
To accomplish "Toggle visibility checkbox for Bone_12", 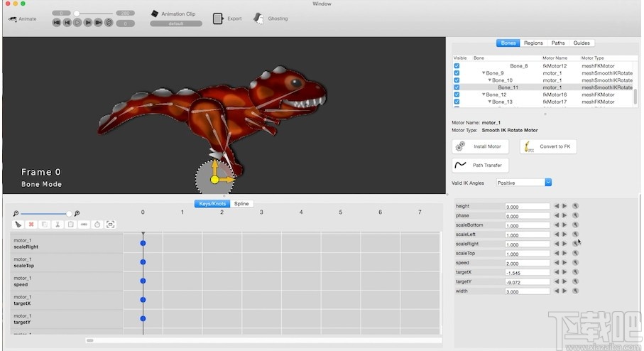I will tap(457, 94).
